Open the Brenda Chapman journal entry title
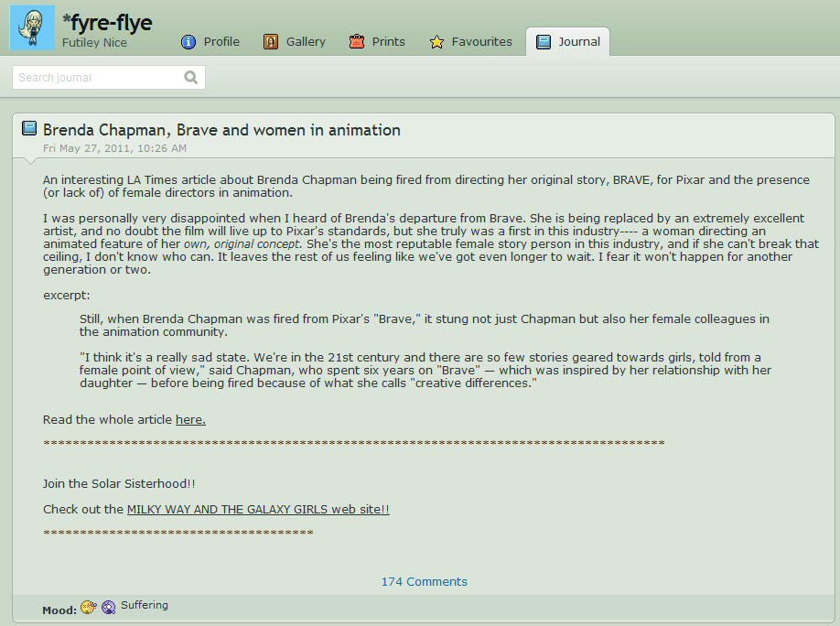 click(x=221, y=130)
